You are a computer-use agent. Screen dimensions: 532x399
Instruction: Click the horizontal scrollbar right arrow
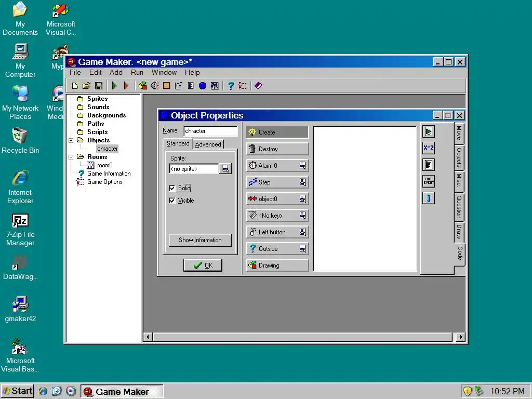coord(461,337)
